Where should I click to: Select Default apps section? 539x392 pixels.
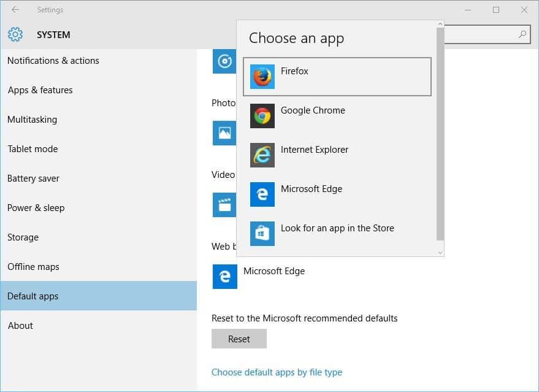99,296
